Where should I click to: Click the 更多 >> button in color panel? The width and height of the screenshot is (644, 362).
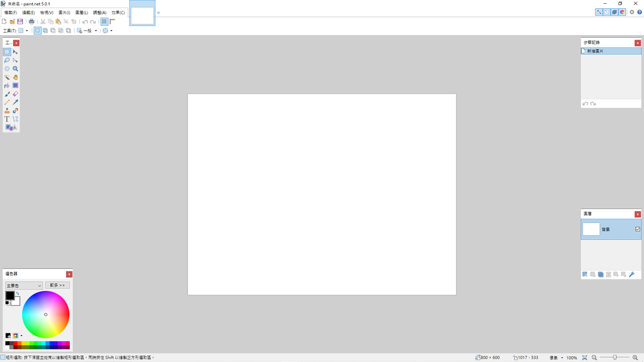coord(57,285)
